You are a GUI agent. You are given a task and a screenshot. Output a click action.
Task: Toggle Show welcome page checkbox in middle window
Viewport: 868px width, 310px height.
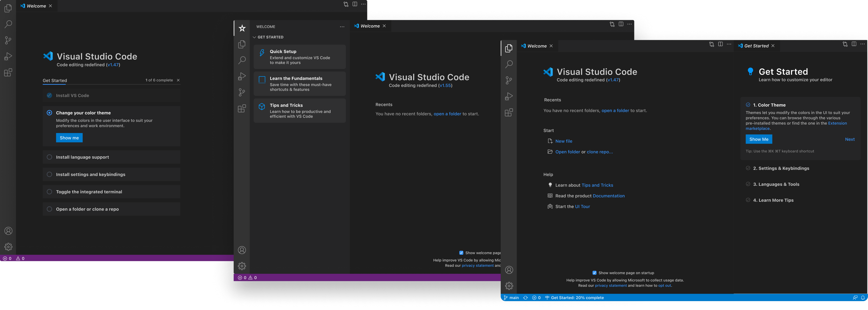461,253
